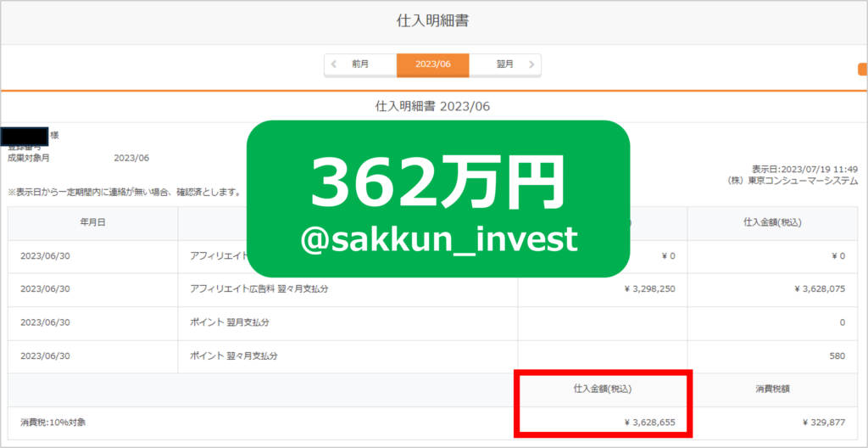Screen dimensions: 868x448
Task: Click the right chevron beside 翌月
Action: tap(531, 64)
